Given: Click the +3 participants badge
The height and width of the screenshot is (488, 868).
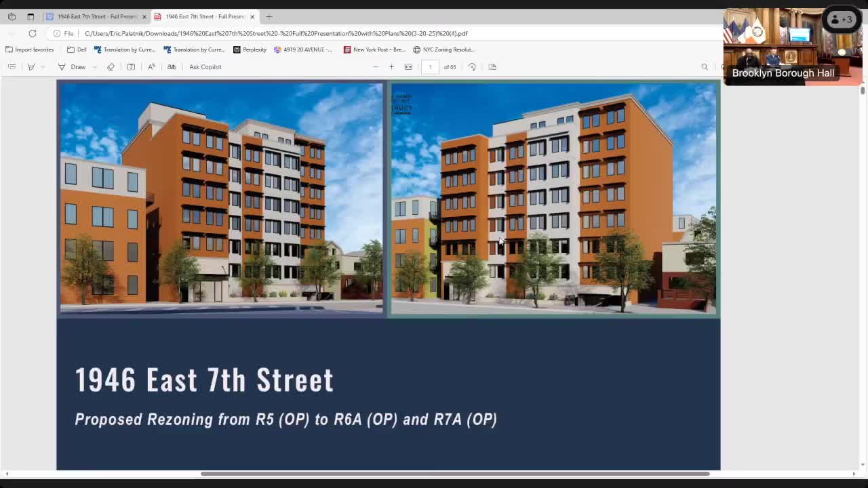Looking at the screenshot, I should pos(842,20).
